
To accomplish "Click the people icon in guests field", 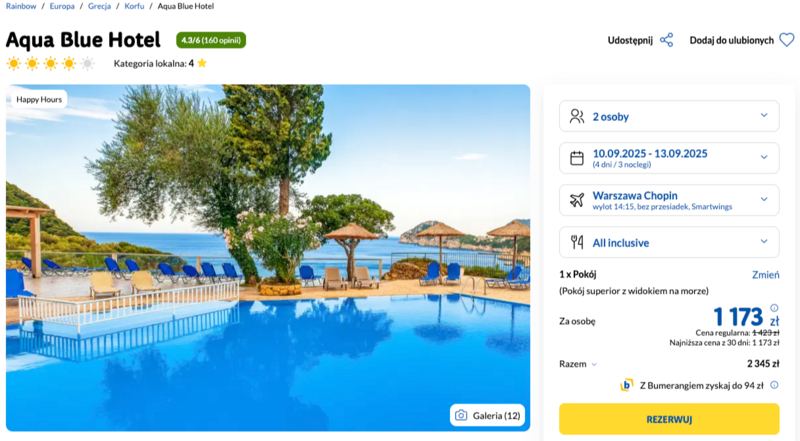I will click(577, 116).
